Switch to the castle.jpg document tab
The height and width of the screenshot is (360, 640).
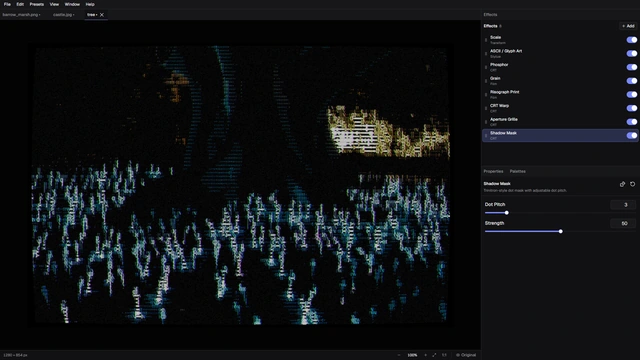64,15
